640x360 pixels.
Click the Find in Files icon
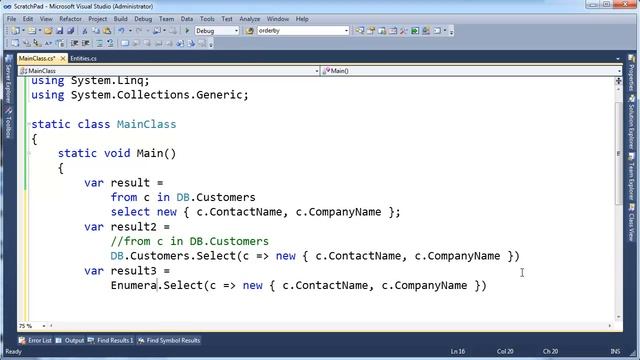click(x=250, y=31)
